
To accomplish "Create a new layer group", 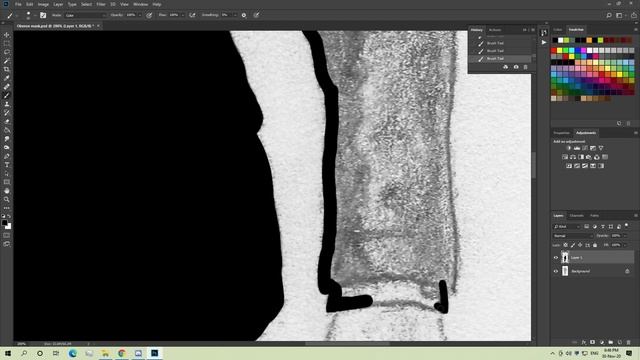I will (611, 342).
